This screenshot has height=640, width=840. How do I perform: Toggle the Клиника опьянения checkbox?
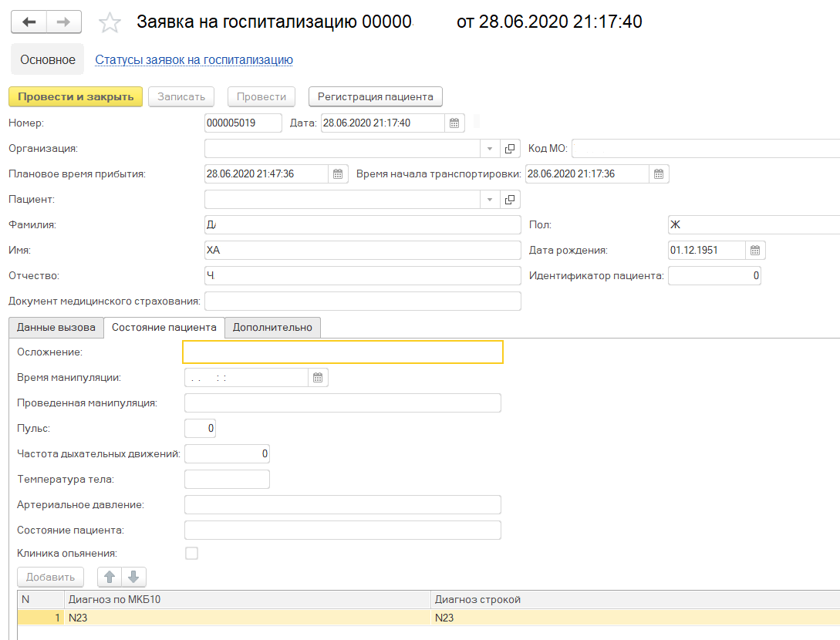pos(191,553)
